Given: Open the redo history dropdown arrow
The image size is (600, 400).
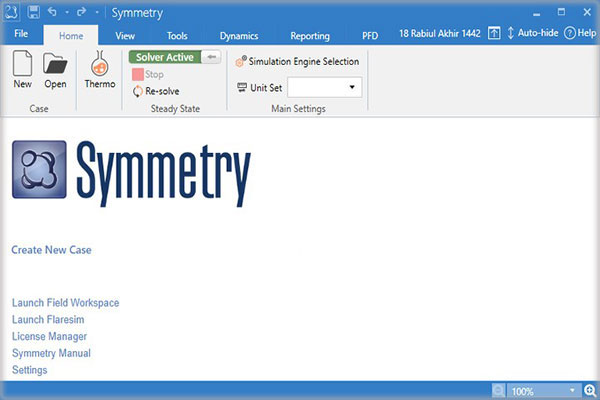Looking at the screenshot, I should click(x=97, y=12).
